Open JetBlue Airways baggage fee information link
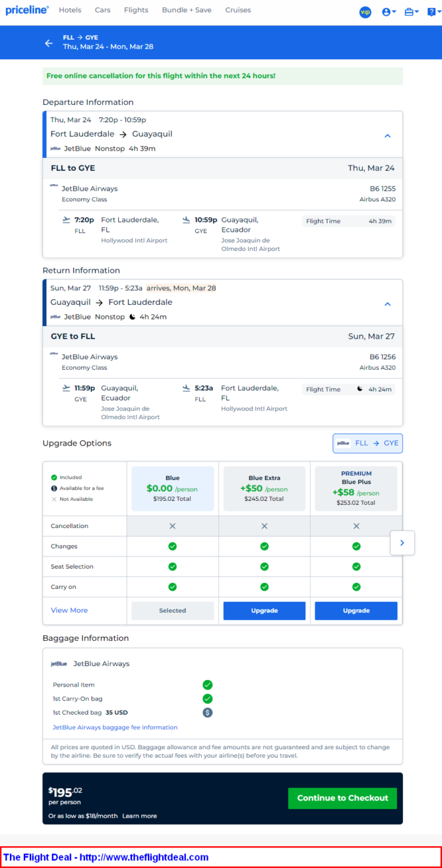This screenshot has width=442, height=868. (115, 727)
